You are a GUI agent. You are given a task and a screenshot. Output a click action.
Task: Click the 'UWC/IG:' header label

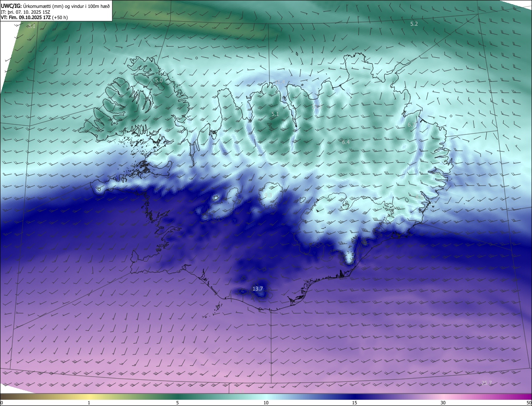coord(11,6)
